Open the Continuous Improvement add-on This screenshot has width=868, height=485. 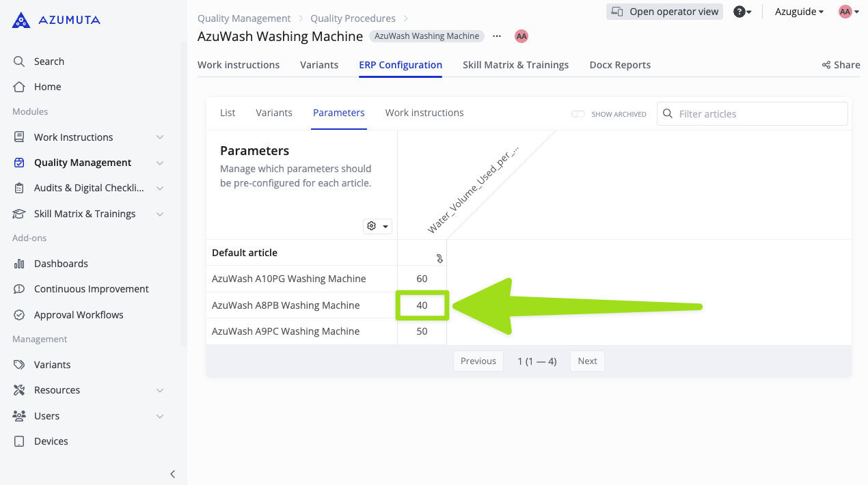pos(91,288)
